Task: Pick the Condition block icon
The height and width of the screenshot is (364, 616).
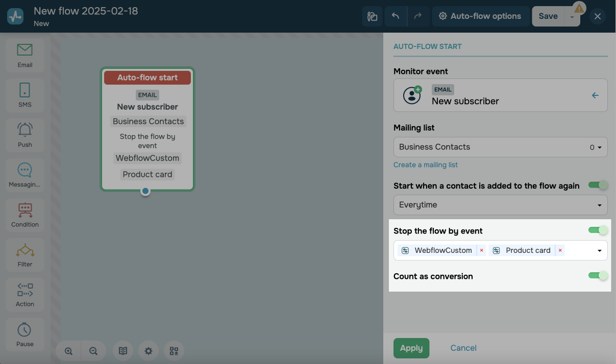Action: coord(24,215)
